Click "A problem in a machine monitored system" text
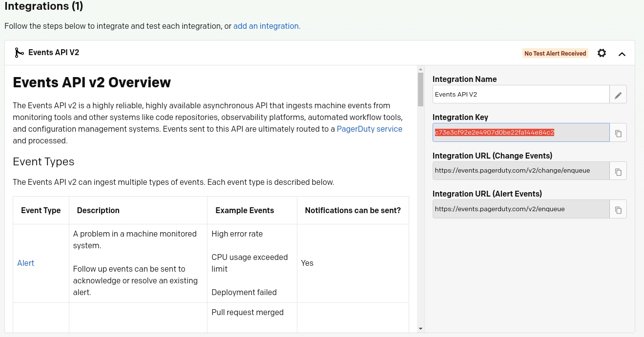This screenshot has height=337, width=644. 135,240
